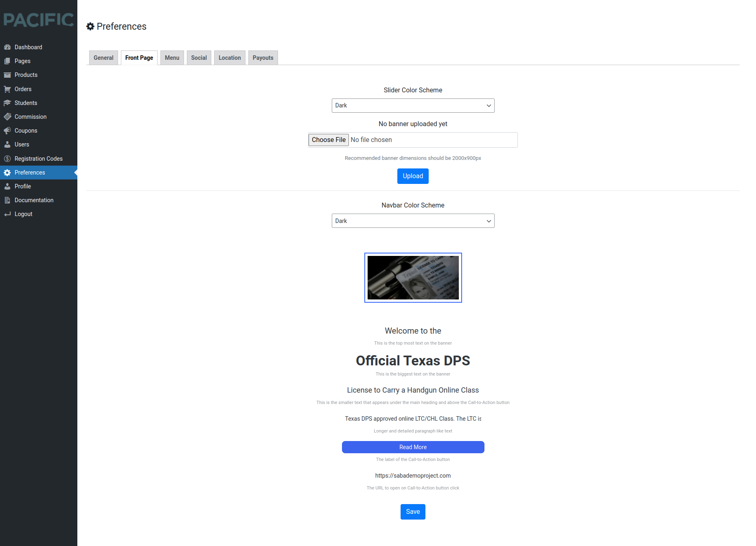This screenshot has height=546, width=756.
Task: Click the Students graduation cap icon
Action: coord(7,103)
